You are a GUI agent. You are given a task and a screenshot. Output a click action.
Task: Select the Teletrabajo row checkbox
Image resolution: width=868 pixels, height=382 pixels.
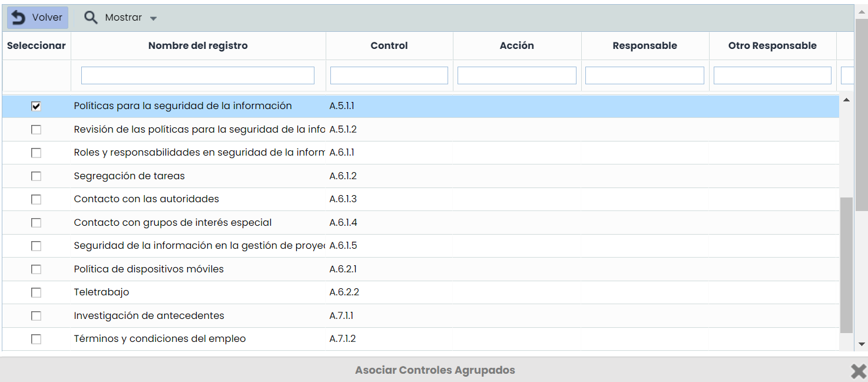36,292
